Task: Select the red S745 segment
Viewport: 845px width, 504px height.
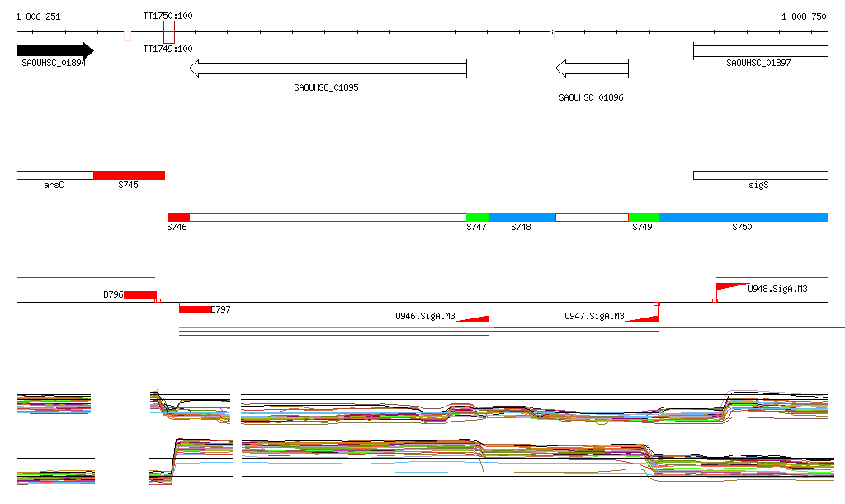Action: [130, 175]
